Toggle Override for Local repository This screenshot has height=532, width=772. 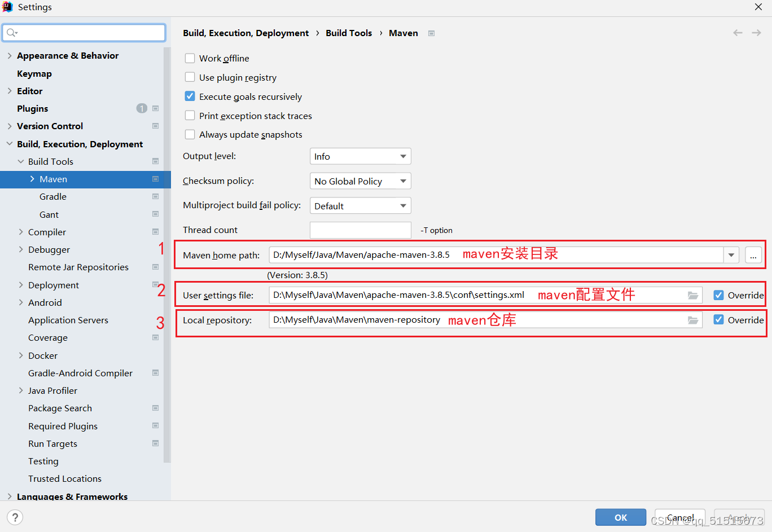[718, 320]
